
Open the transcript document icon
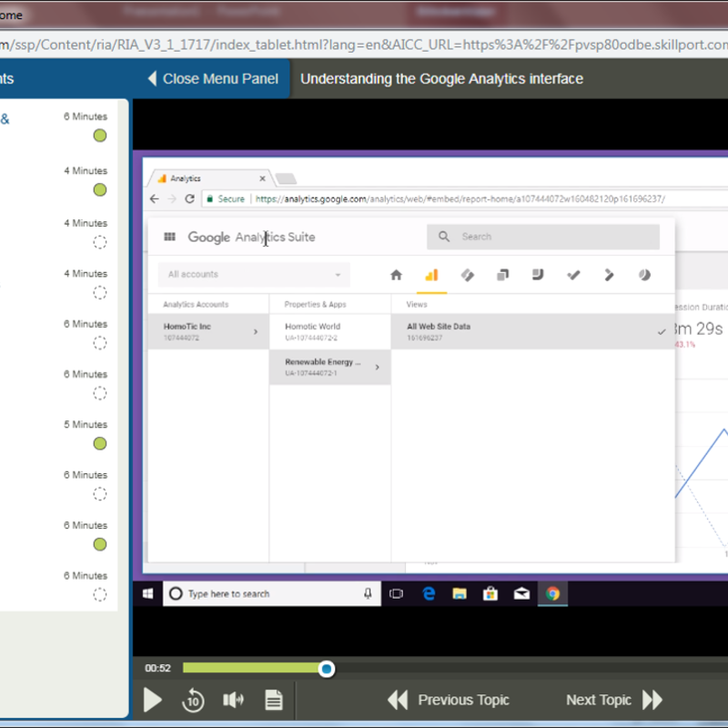(x=274, y=700)
